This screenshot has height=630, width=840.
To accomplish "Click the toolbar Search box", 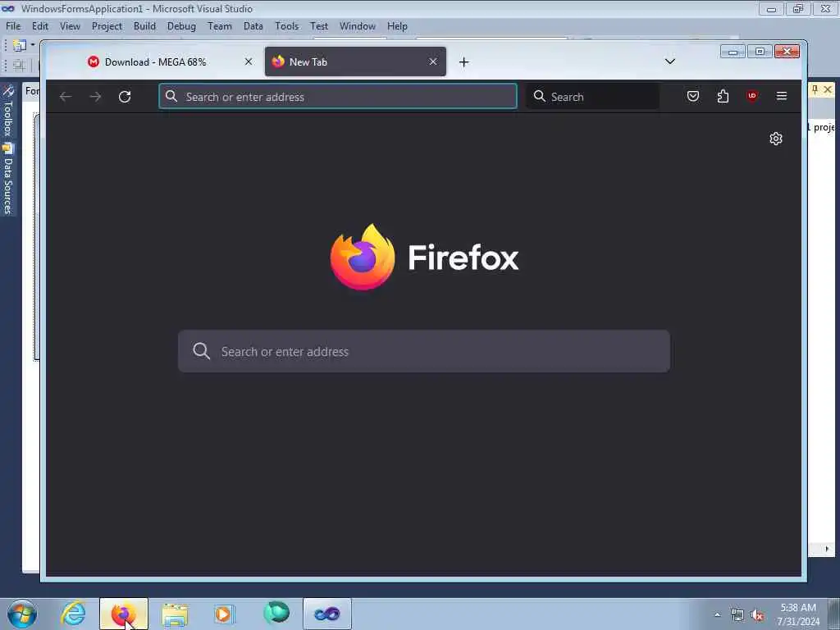I will pyautogui.click(x=592, y=97).
